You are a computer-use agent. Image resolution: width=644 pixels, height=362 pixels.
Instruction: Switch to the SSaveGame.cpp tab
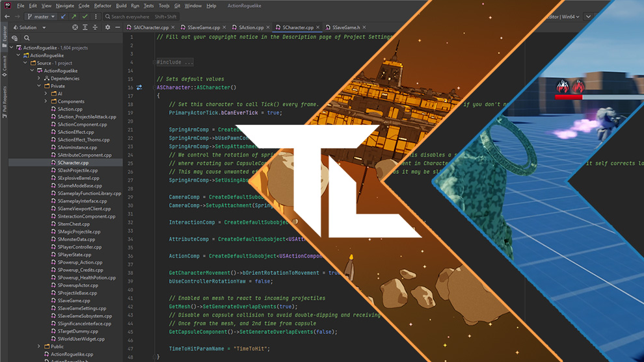click(x=205, y=28)
